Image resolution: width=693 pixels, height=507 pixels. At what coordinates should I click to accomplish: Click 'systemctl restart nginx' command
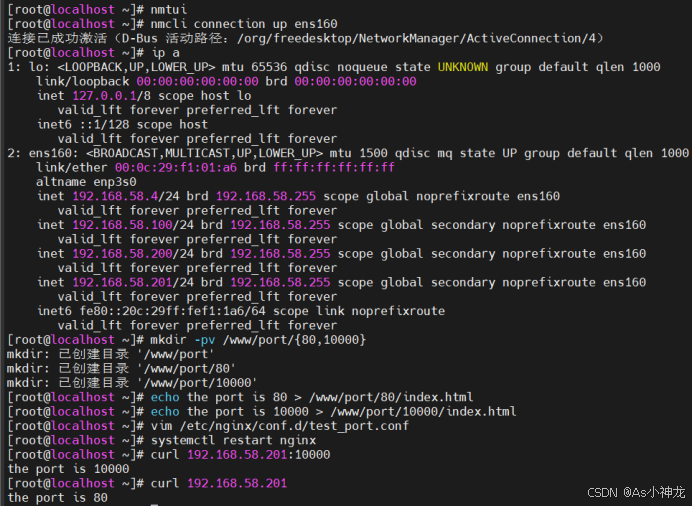tap(233, 440)
